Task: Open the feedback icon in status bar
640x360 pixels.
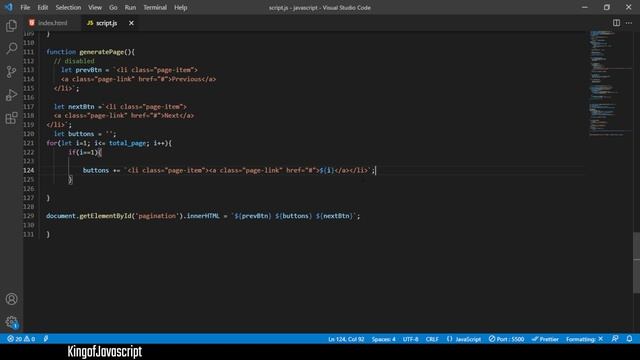Action: [x=615, y=339]
